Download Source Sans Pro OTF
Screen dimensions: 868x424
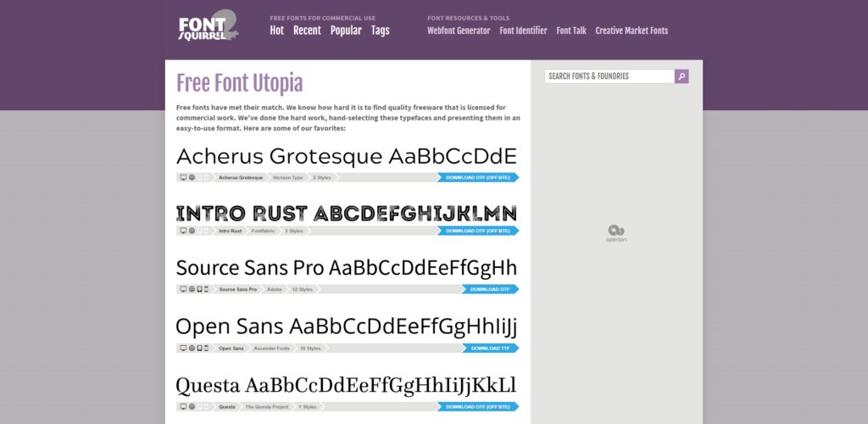(490, 289)
